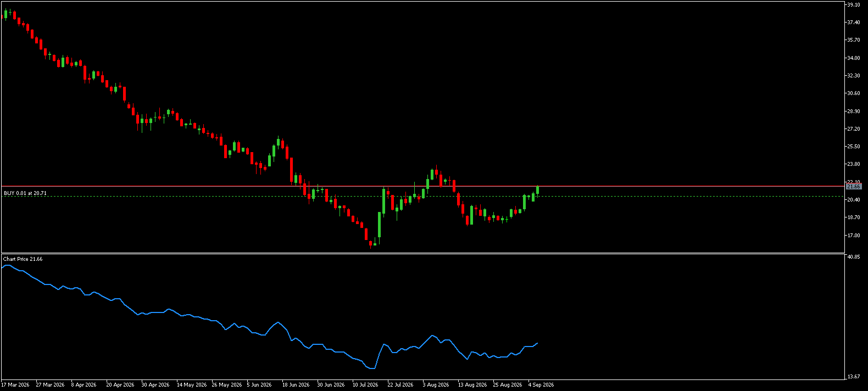Viewport: 868px width, 391px height.
Task: Click the BUY 0.01 at 20.71 order label
Action: [25, 193]
